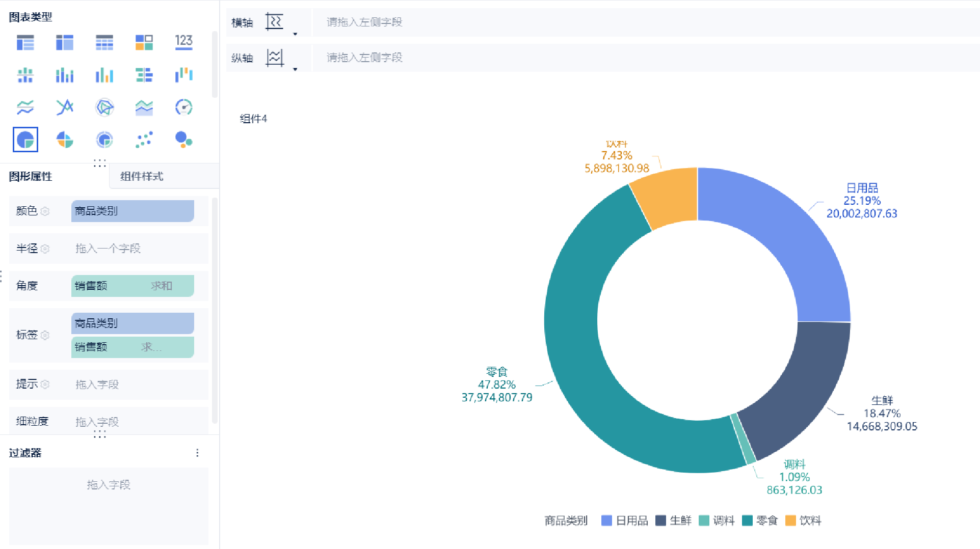This screenshot has width=980, height=549.
Task: Select the multi-series line chart type
Action: point(65,107)
